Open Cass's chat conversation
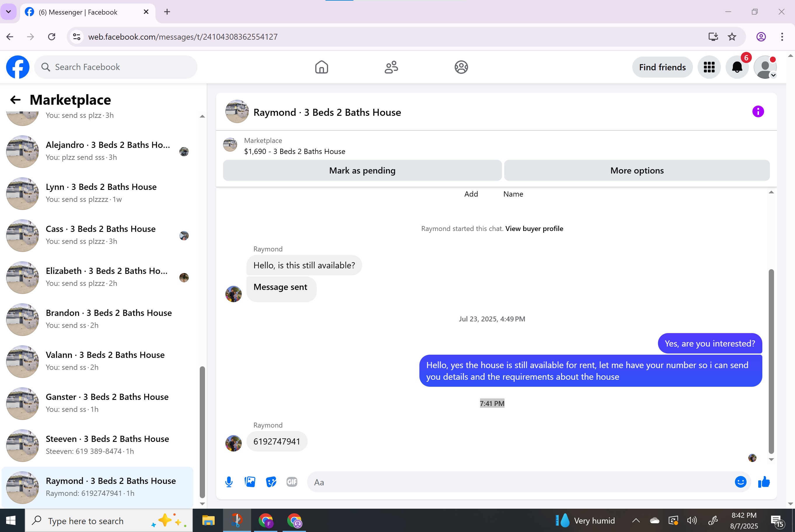The image size is (795, 532). (97, 235)
